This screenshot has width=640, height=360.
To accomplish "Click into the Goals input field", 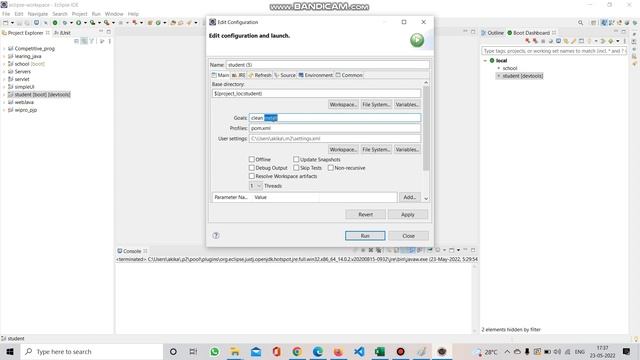I will point(335,118).
